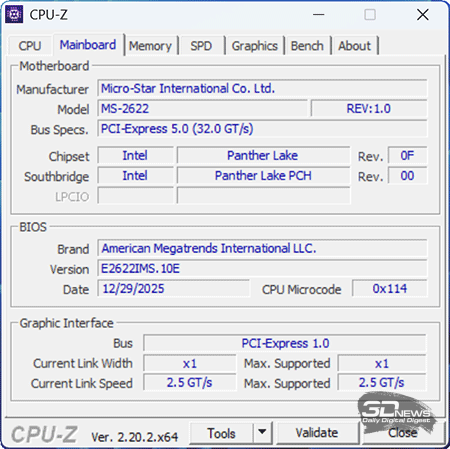Switch to the CPU tab

pos(30,46)
